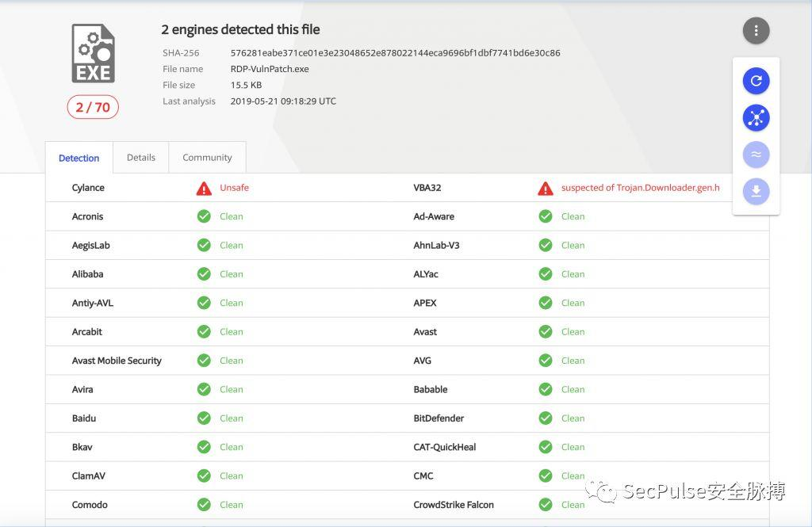This screenshot has width=812, height=527.
Task: Click the reanalyze refresh button
Action: (x=756, y=81)
